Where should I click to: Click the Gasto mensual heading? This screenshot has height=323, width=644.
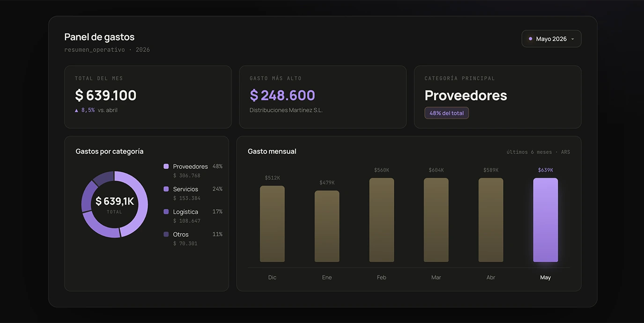tap(272, 151)
